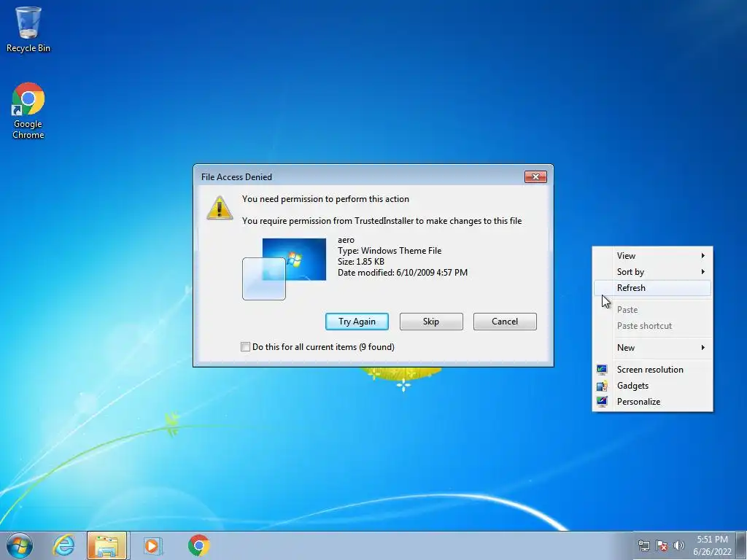The image size is (747, 560).
Task: Click 'You need permission to perform this action'
Action: 325,199
